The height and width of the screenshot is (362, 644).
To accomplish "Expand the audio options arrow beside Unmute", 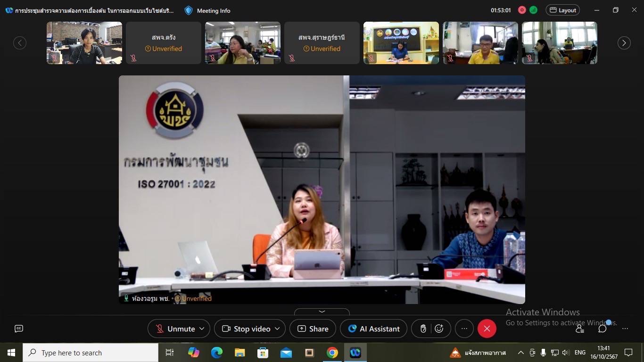I will point(202,329).
